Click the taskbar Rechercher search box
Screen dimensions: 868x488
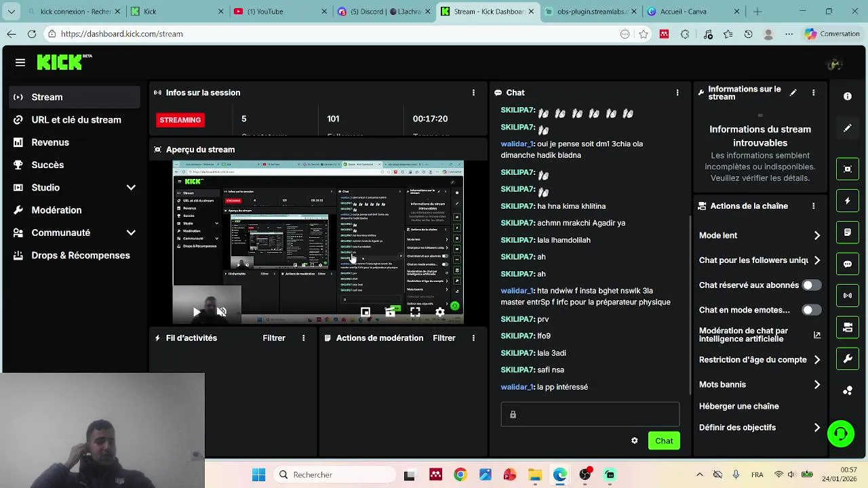pos(336,475)
